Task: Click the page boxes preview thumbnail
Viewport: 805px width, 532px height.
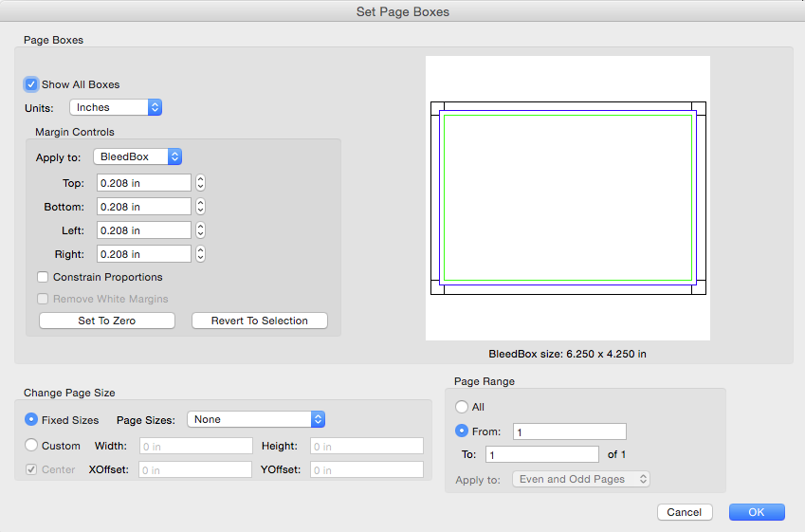Action: point(568,197)
